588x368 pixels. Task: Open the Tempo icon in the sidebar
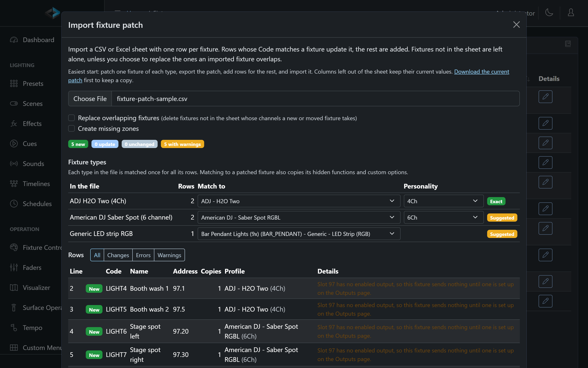tap(14, 328)
